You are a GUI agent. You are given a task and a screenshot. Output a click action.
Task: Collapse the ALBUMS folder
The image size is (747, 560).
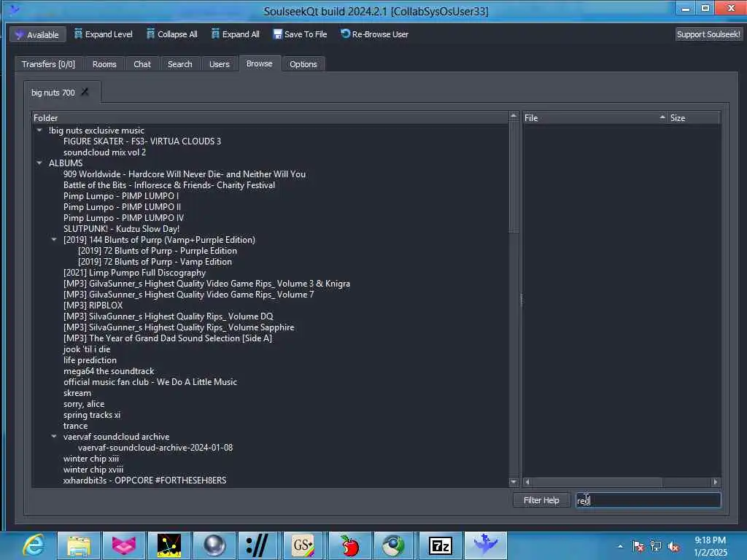[39, 163]
